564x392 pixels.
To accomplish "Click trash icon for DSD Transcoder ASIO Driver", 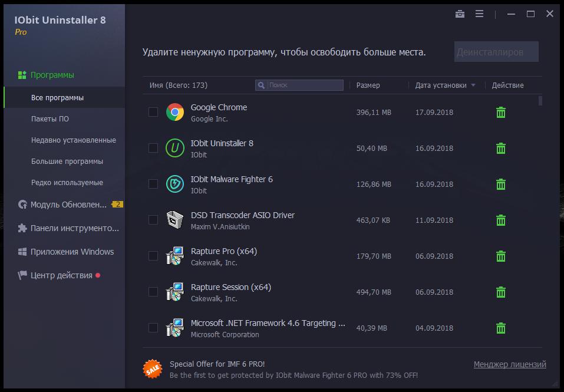I will (x=501, y=220).
